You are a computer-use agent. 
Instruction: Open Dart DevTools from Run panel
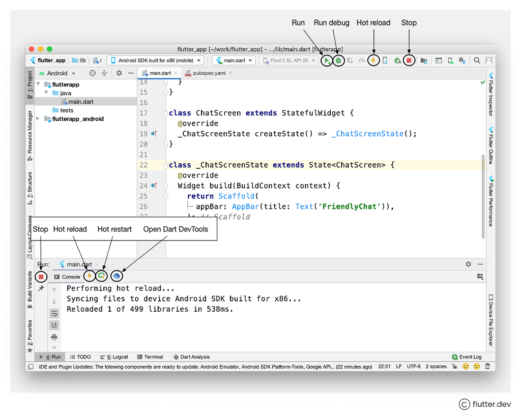117,276
